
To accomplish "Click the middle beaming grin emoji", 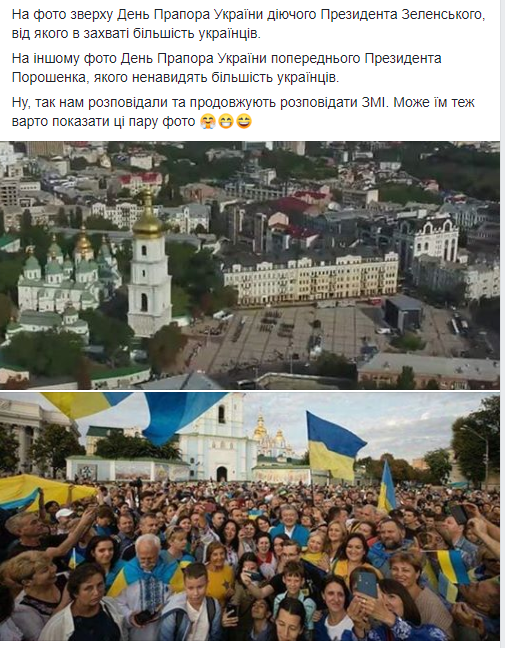I will 226,122.
